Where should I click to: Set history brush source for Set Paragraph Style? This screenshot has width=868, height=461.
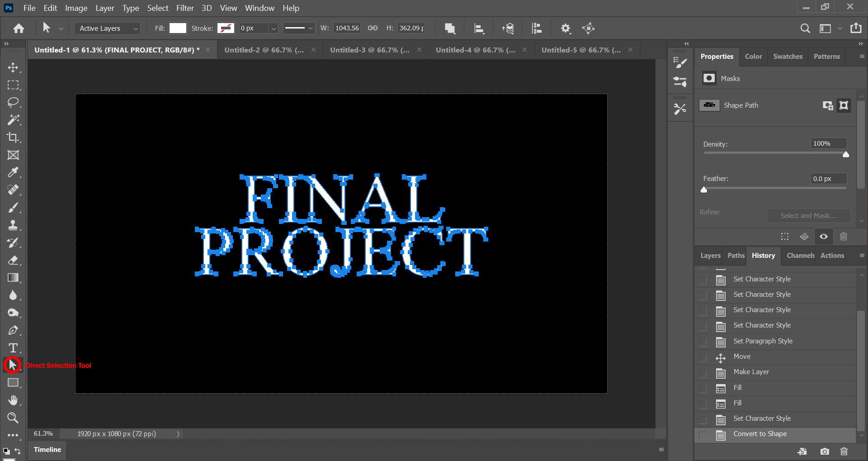click(x=703, y=342)
